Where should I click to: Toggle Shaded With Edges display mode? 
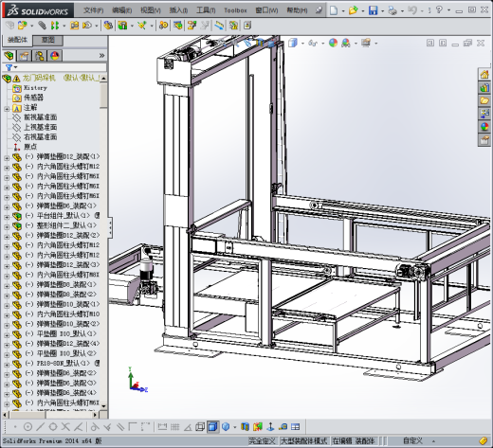tap(213, 427)
